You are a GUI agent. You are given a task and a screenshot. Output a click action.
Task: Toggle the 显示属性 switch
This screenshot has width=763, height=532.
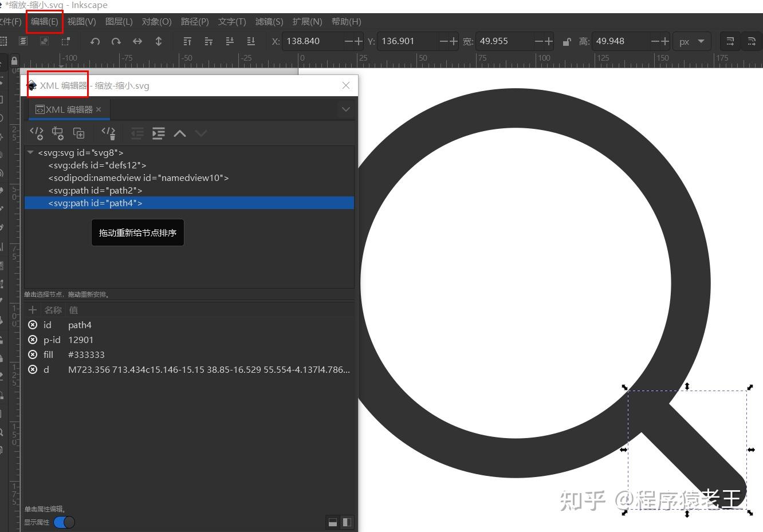tap(65, 522)
